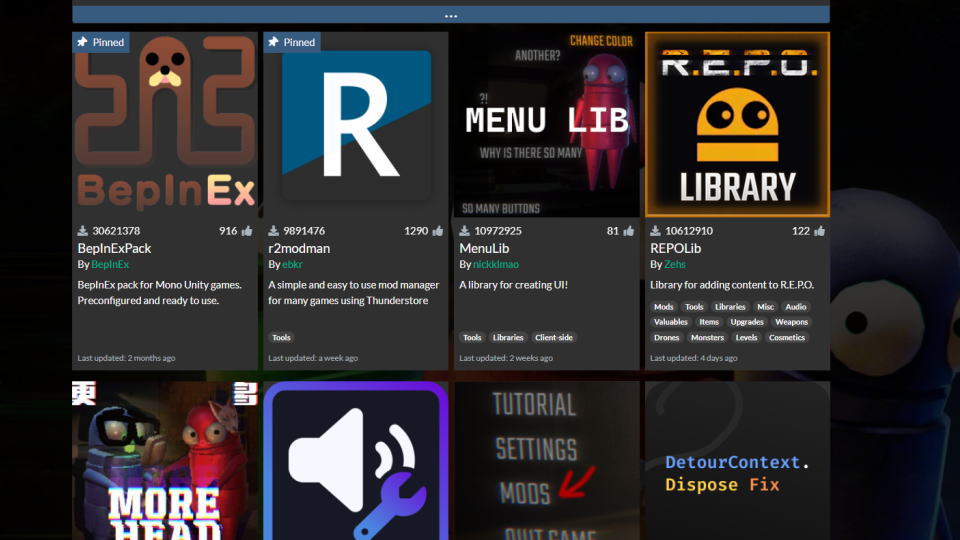This screenshot has width=960, height=540.
Task: Open the MORE HEAD mod thumbnail
Action: pyautogui.click(x=165, y=460)
